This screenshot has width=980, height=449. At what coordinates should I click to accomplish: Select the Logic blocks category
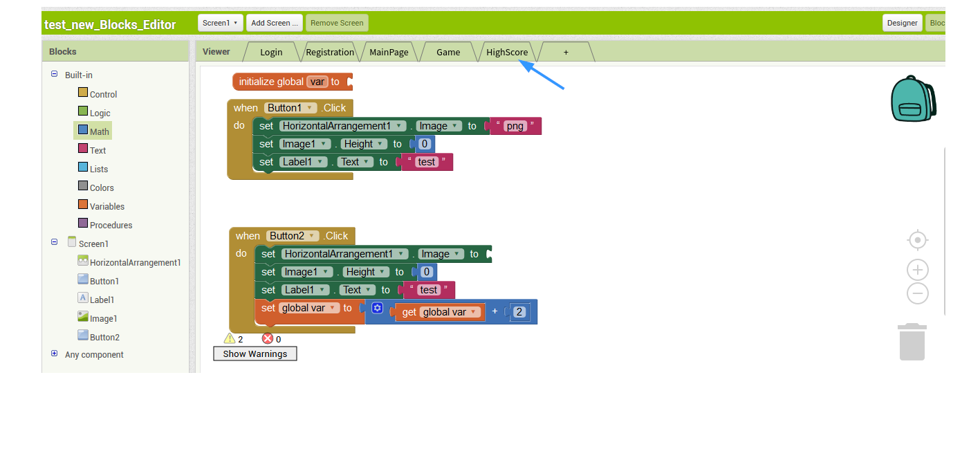pyautogui.click(x=94, y=113)
